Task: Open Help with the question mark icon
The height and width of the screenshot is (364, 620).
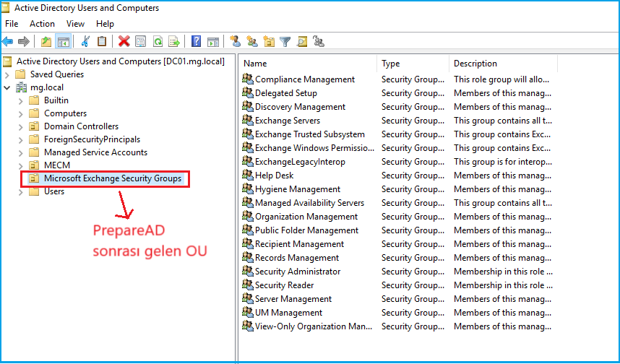Action: (x=196, y=42)
